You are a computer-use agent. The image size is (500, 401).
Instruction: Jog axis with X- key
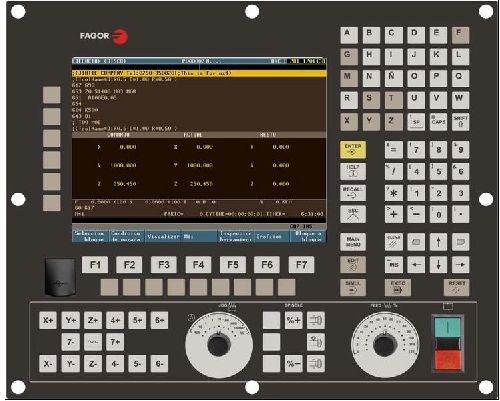48,364
